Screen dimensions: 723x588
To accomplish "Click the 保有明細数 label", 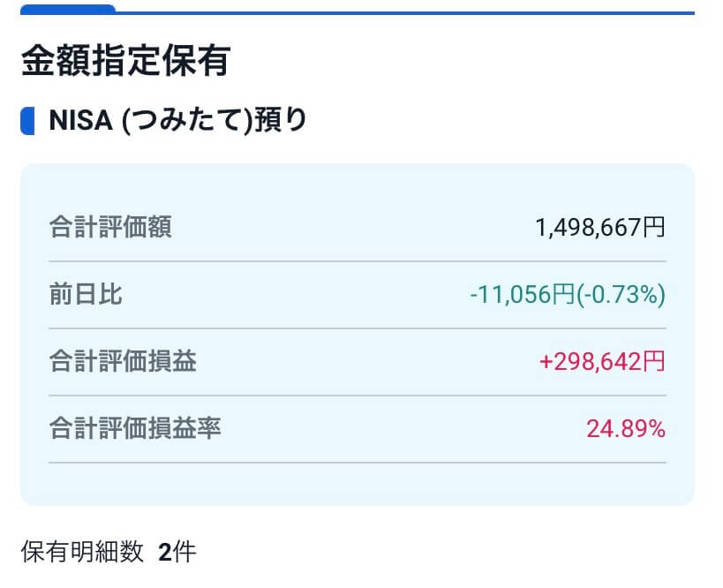I will [x=81, y=553].
